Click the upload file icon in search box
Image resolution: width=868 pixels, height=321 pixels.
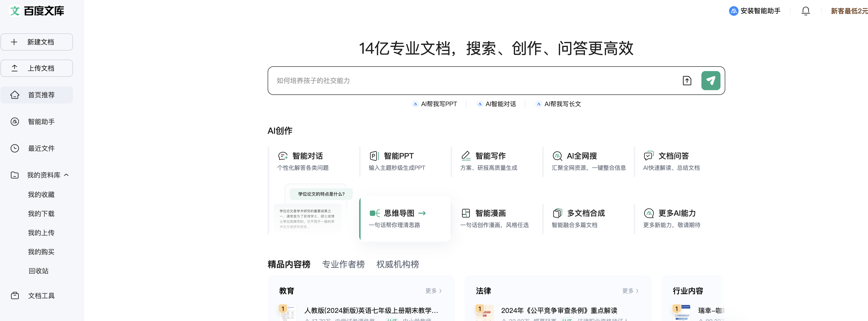click(x=687, y=81)
